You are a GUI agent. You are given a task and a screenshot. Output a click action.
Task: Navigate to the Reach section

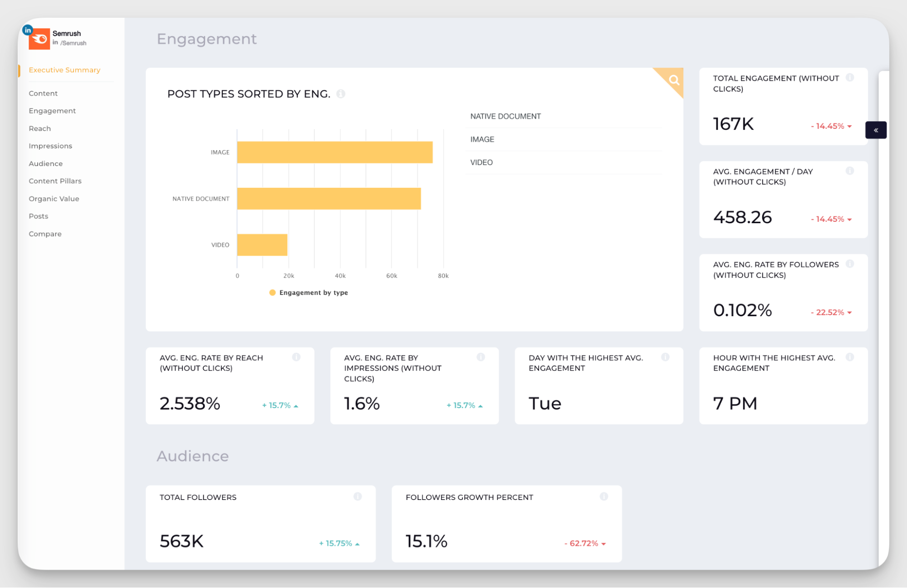point(39,128)
